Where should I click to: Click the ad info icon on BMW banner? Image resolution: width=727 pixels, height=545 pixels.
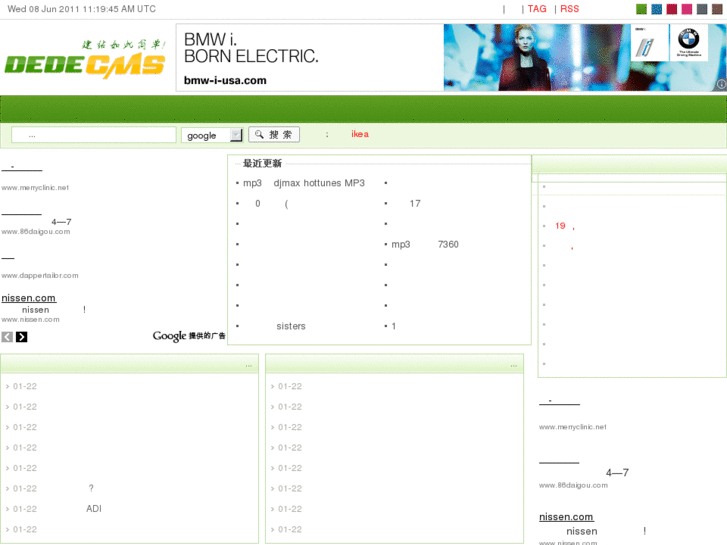click(721, 84)
